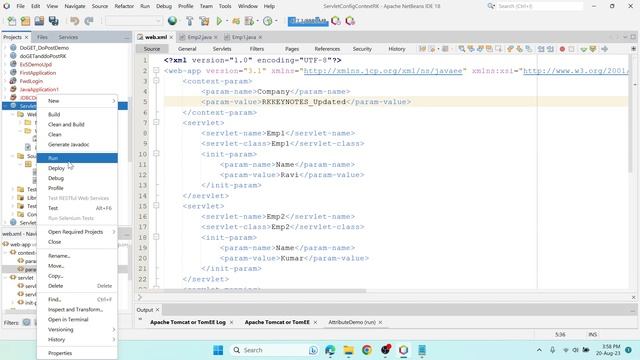Open File Explorer from the taskbar
This screenshot has width=640, height=360.
pos(349,350)
